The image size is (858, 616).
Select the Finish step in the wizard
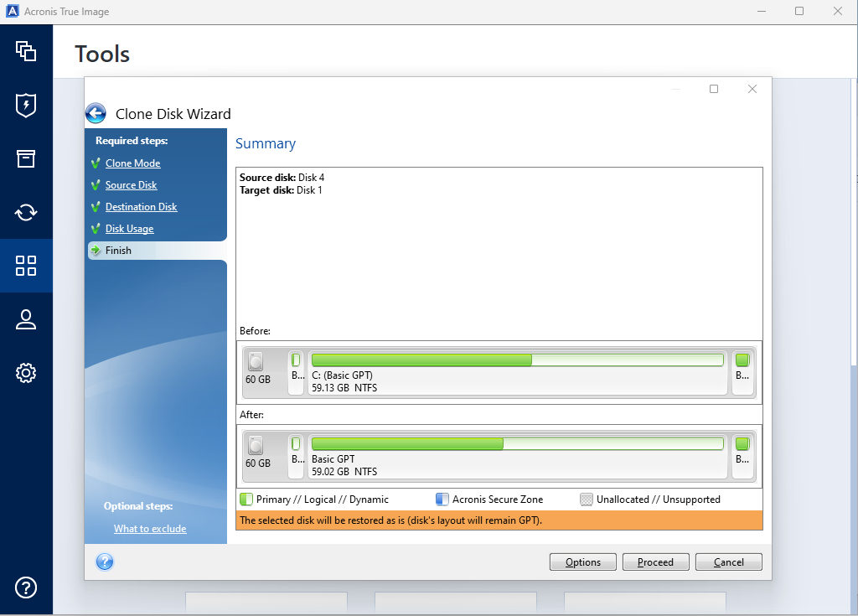(x=118, y=250)
